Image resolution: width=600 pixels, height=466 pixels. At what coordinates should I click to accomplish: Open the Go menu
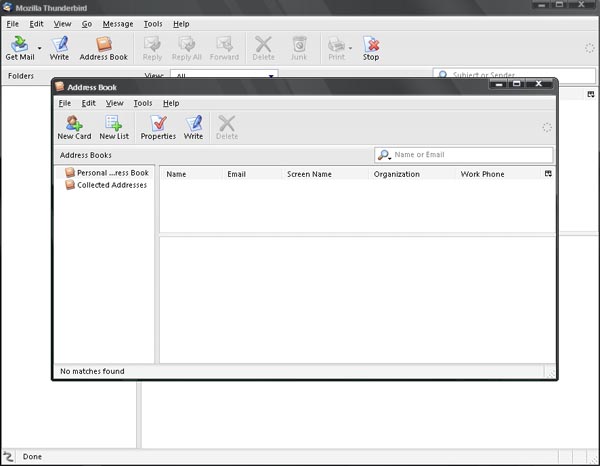click(x=87, y=24)
